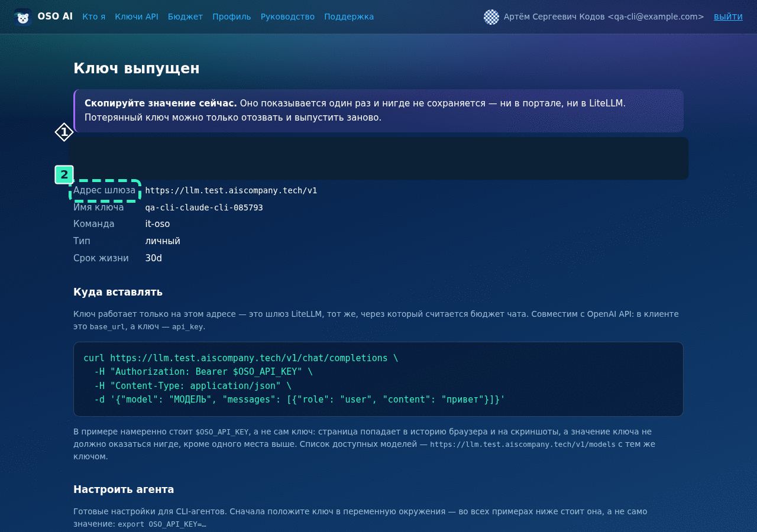Image resolution: width=757 pixels, height=532 pixels.
Task: Click the user avatar icon
Action: (x=491, y=17)
